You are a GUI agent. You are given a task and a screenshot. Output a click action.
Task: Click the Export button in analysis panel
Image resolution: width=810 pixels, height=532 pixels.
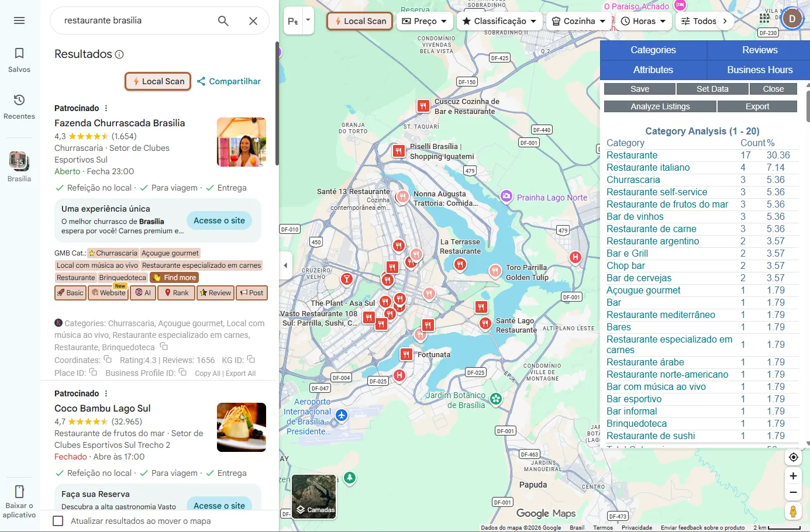click(757, 106)
